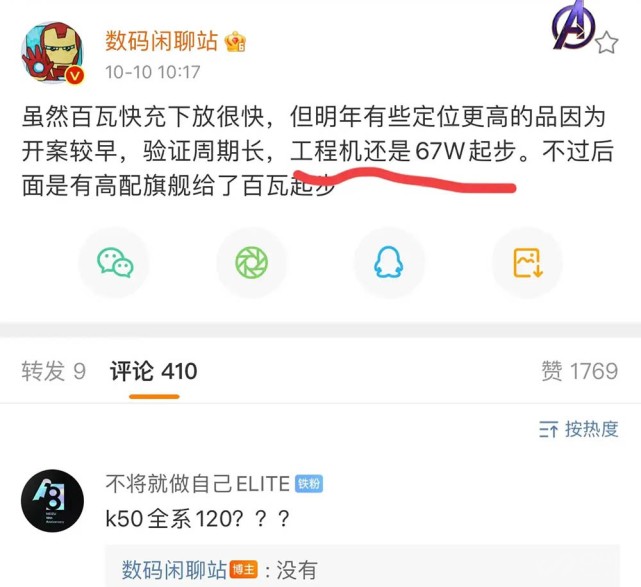This screenshot has height=587, width=641.
Task: Share to Moments camera shutter icon
Action: pos(252,263)
